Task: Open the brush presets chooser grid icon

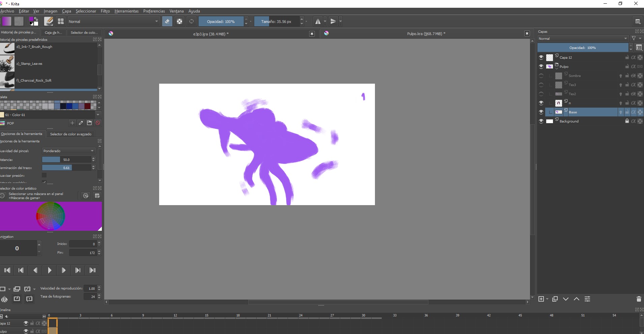Action: click(x=61, y=21)
